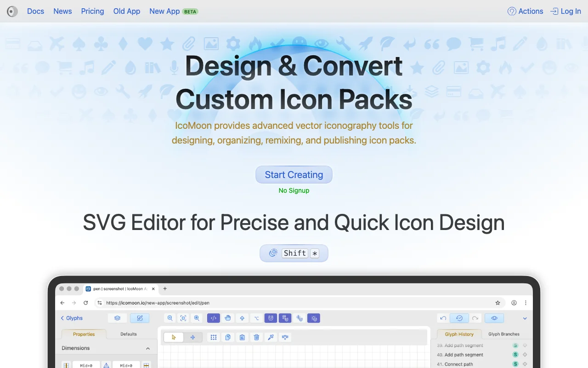This screenshot has width=588, height=368.
Task: Select the hand pan tool
Action: (x=228, y=318)
